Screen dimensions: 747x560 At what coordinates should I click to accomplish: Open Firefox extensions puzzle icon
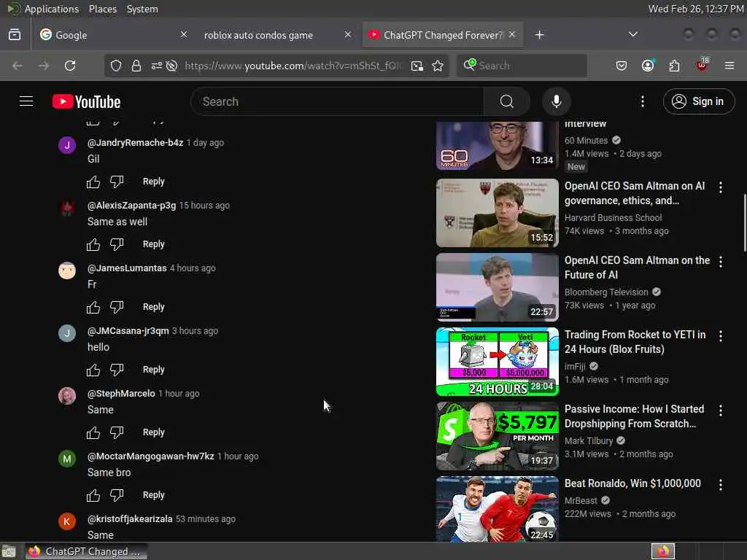674,66
